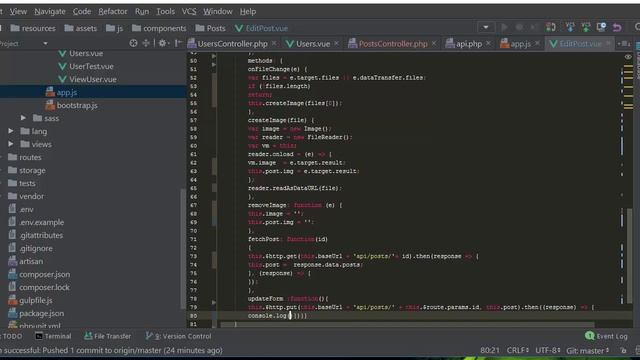The height and width of the screenshot is (360, 640).
Task: Open CRLF line separator selector
Action: click(x=518, y=350)
